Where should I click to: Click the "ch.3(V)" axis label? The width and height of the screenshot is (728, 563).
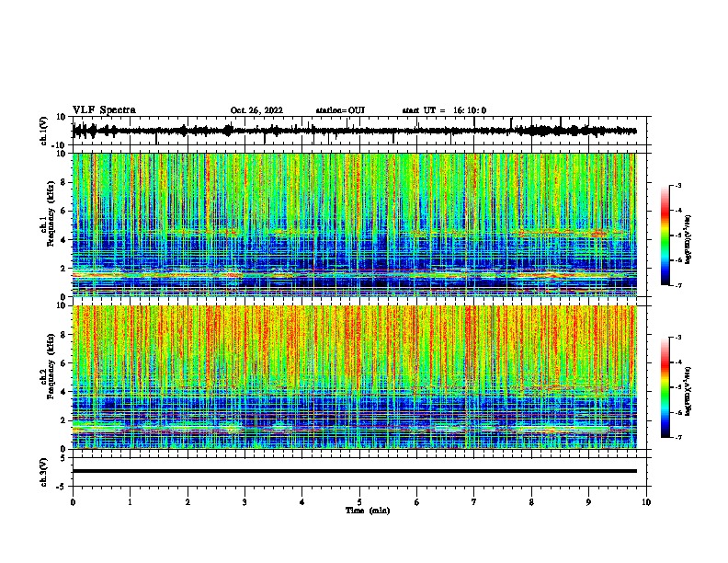click(44, 472)
